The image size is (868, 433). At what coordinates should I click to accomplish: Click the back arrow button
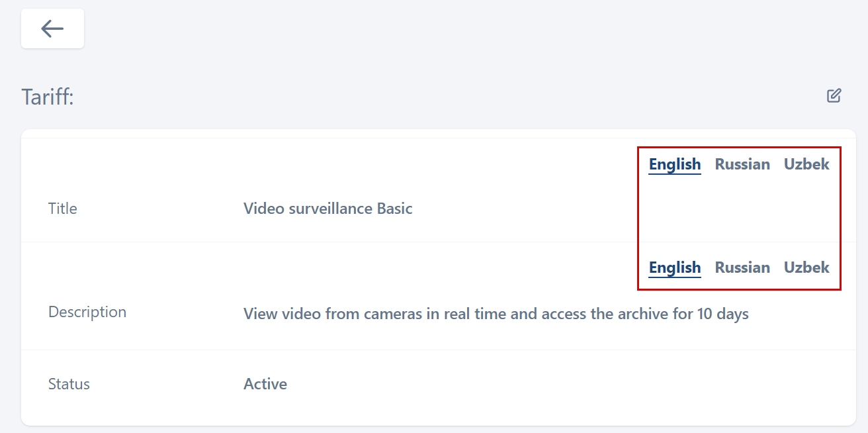[x=52, y=28]
